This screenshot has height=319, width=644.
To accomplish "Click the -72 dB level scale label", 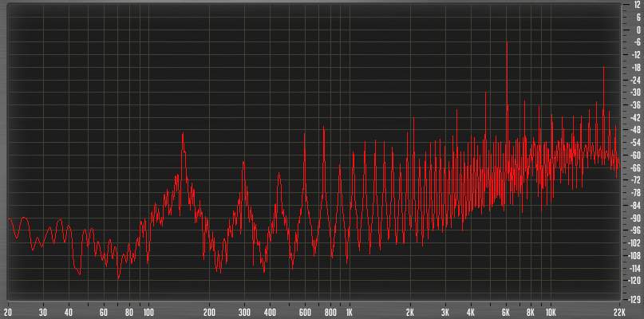I will 635,180.
